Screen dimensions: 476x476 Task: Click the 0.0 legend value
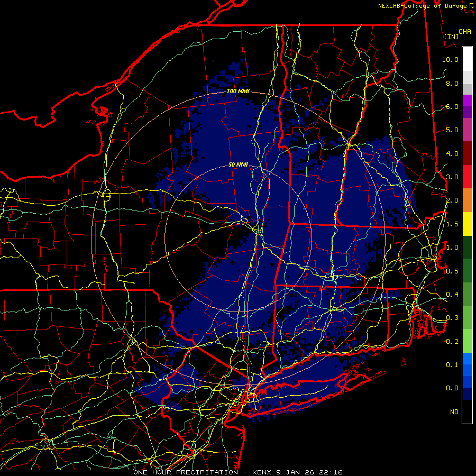[452, 388]
